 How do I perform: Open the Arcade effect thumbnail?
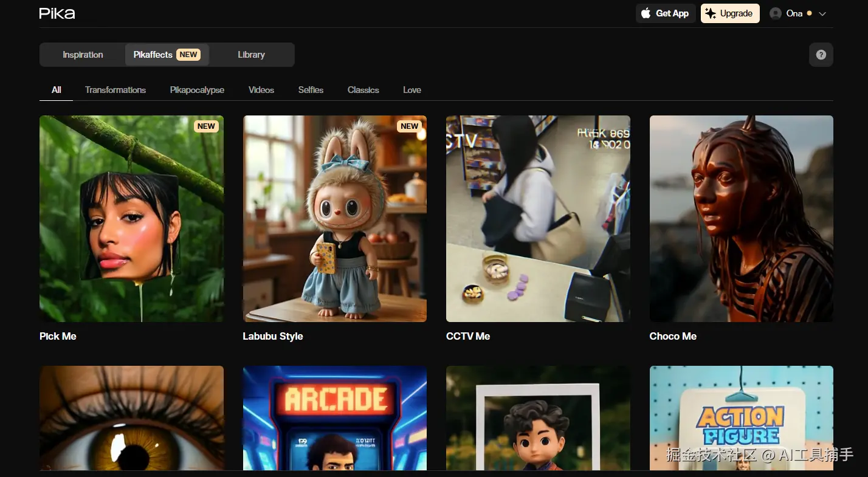[335, 418]
